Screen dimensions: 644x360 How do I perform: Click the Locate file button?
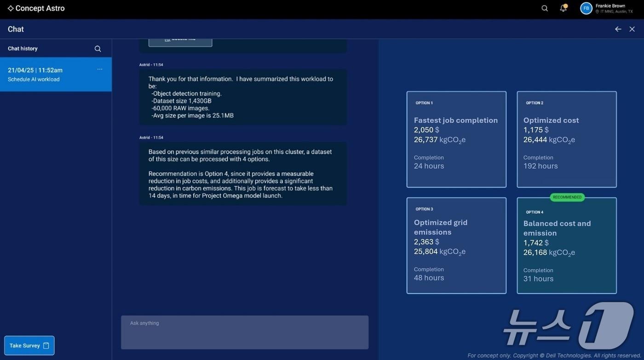[180, 40]
